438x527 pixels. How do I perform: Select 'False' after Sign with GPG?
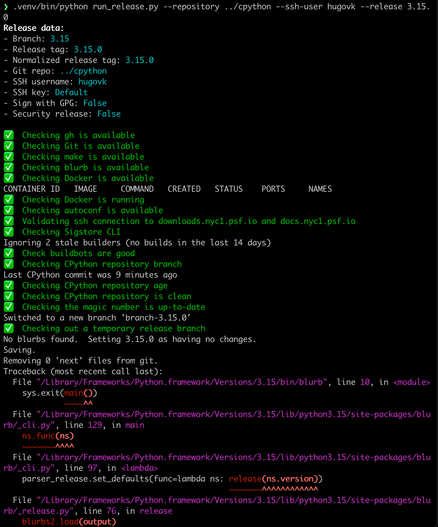click(95, 103)
